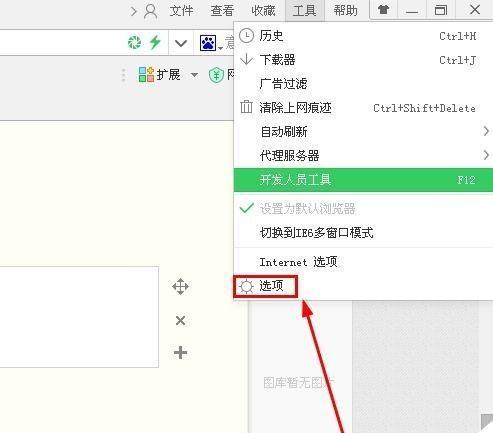Open the 扩展 dropdown arrow
The width and height of the screenshot is (493, 433).
point(194,75)
